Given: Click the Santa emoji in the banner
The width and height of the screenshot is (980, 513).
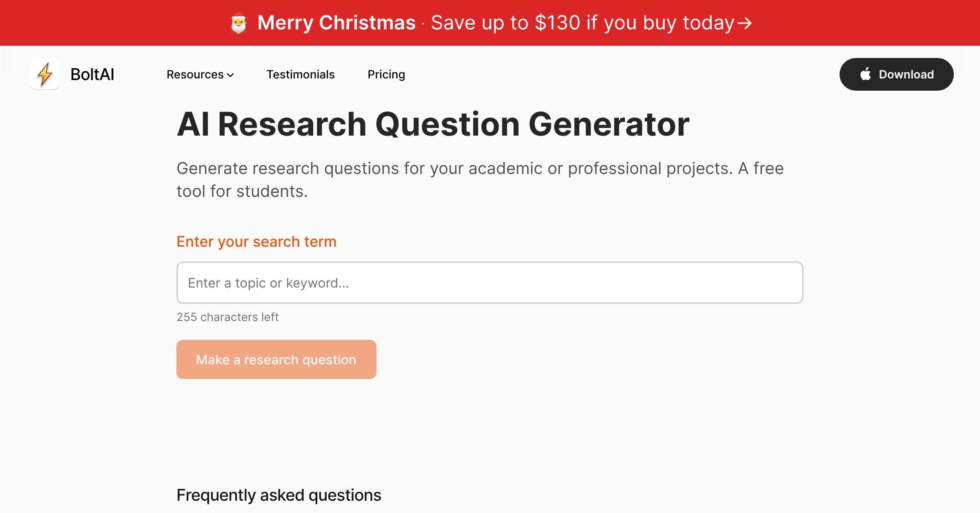Looking at the screenshot, I should point(240,22).
